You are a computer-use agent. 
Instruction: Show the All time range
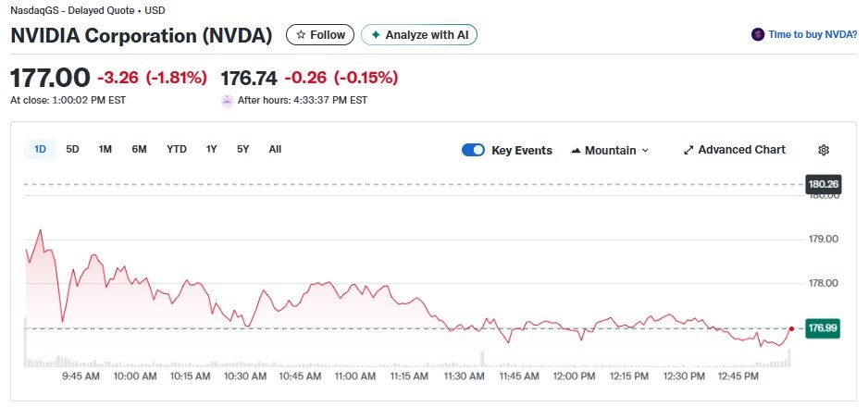pyautogui.click(x=275, y=149)
